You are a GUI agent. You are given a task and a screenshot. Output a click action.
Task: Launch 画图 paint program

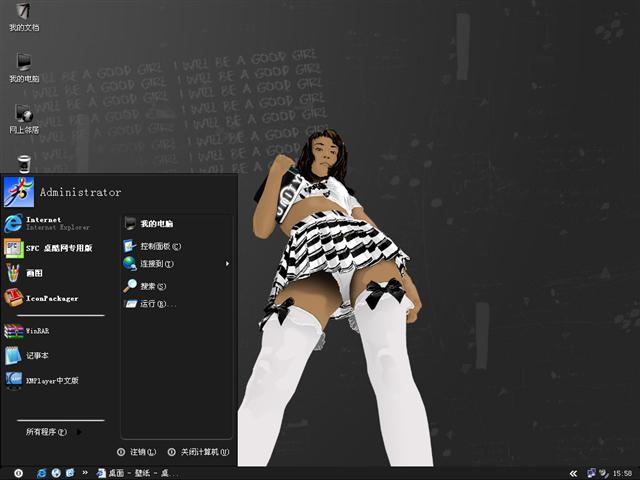coord(24,273)
